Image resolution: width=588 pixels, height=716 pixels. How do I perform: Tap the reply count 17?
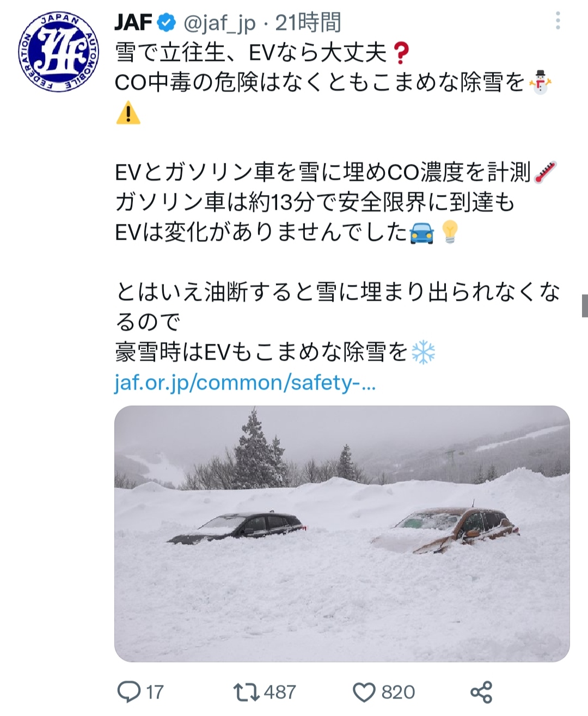[x=155, y=693]
